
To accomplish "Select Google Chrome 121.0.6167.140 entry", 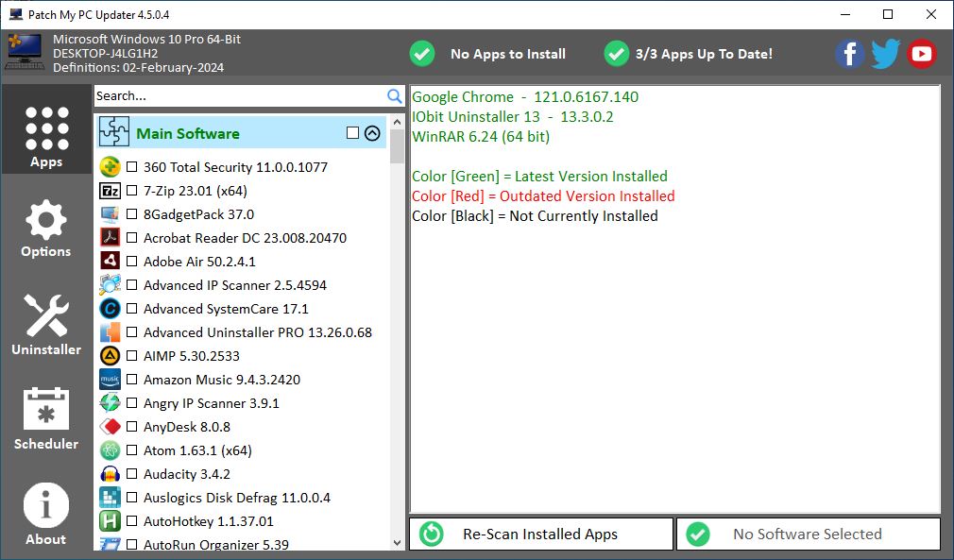I will click(525, 96).
